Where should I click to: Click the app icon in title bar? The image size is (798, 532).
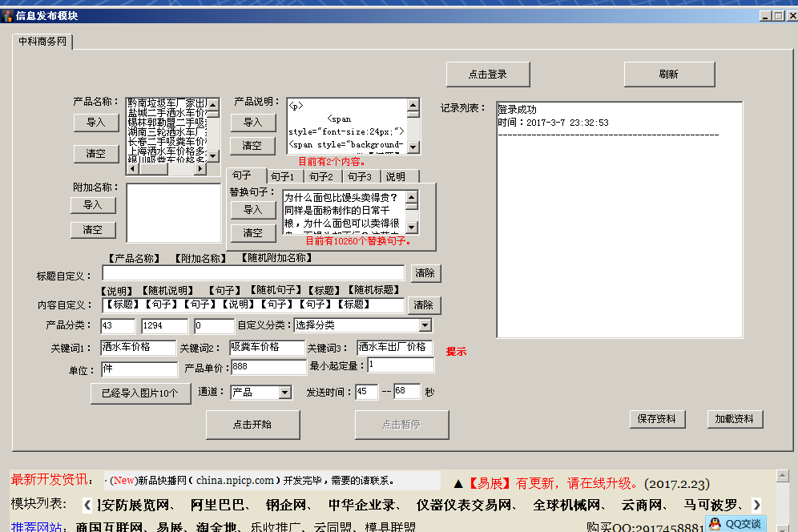point(7,14)
